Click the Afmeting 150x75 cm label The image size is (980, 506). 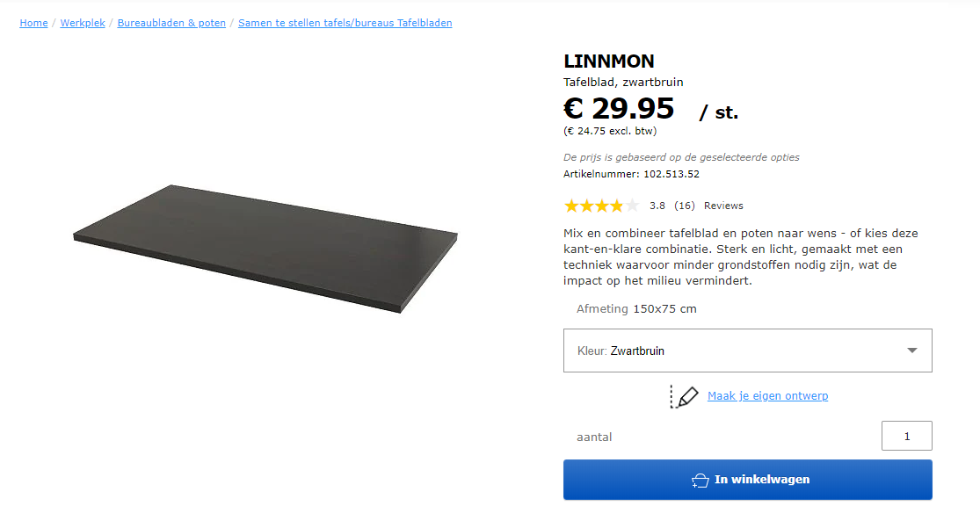click(x=636, y=309)
